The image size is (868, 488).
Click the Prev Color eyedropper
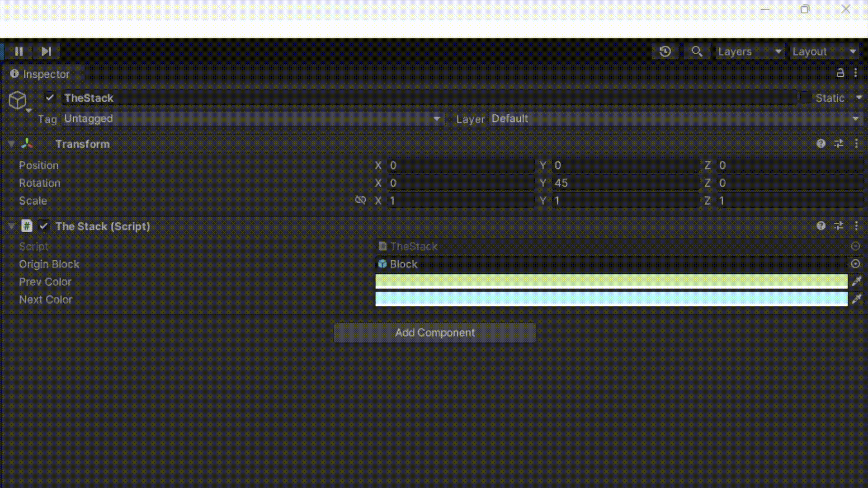857,282
